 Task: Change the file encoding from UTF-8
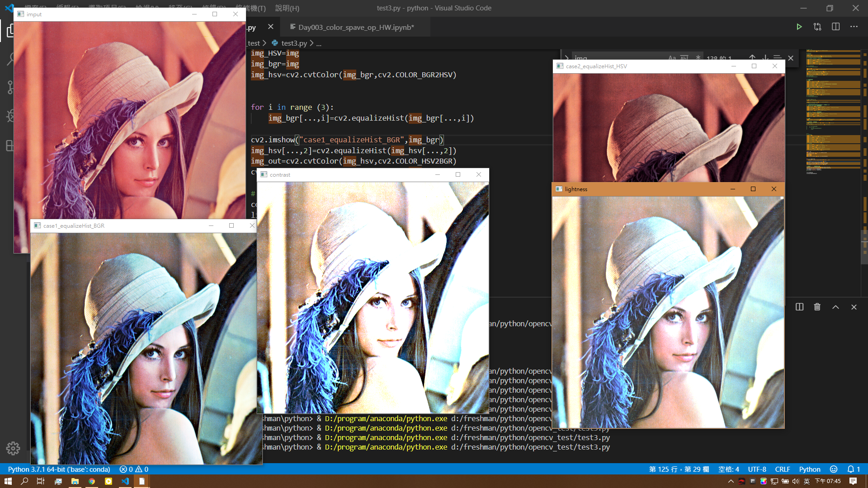pos(757,469)
